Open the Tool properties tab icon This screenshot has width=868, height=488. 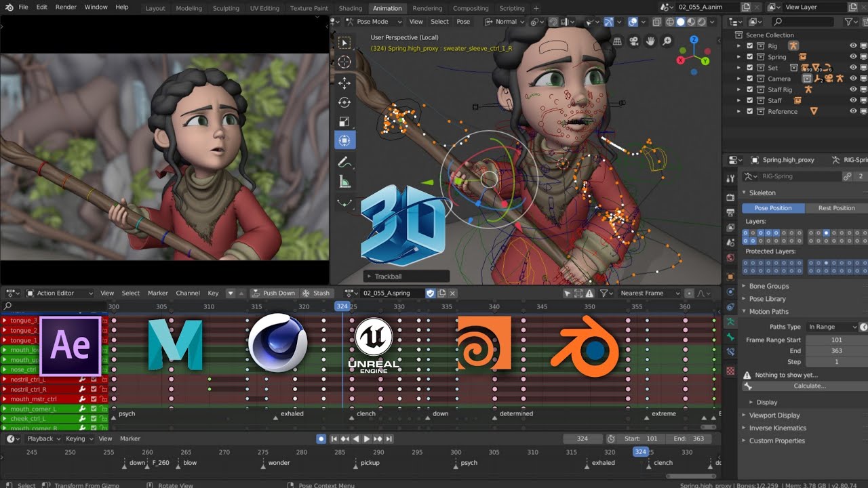tap(730, 178)
